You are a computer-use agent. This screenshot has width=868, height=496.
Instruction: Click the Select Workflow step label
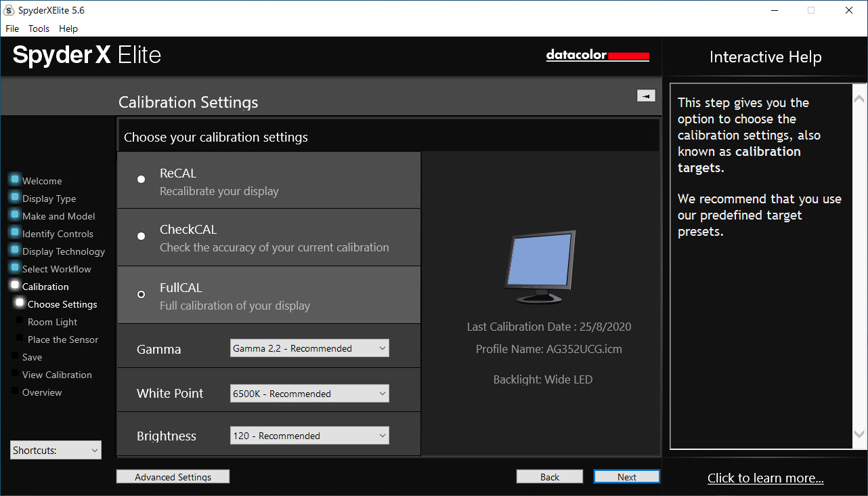click(x=57, y=269)
